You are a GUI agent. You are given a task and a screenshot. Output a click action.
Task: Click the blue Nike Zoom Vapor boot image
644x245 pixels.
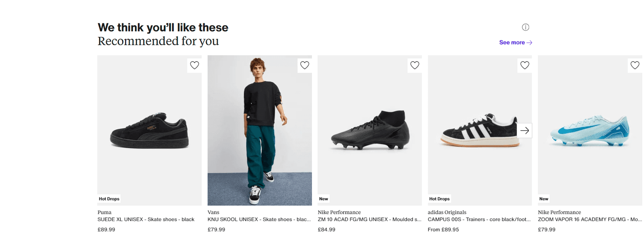click(589, 130)
